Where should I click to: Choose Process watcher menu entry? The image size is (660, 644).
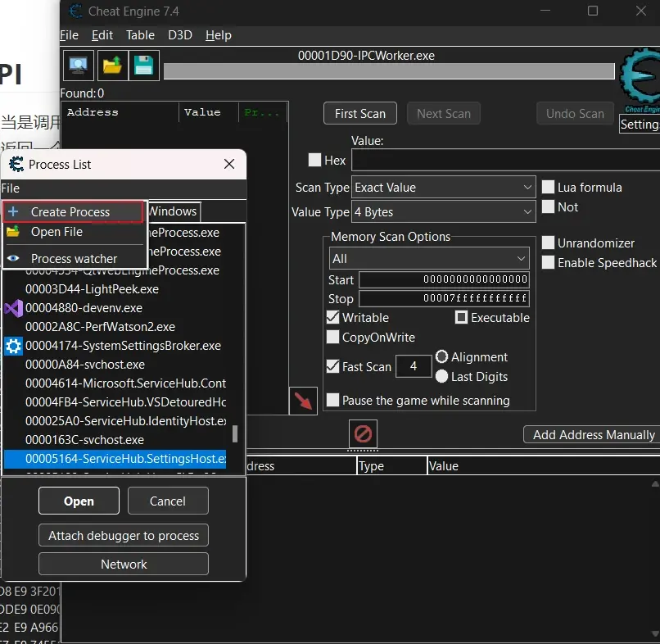[73, 258]
